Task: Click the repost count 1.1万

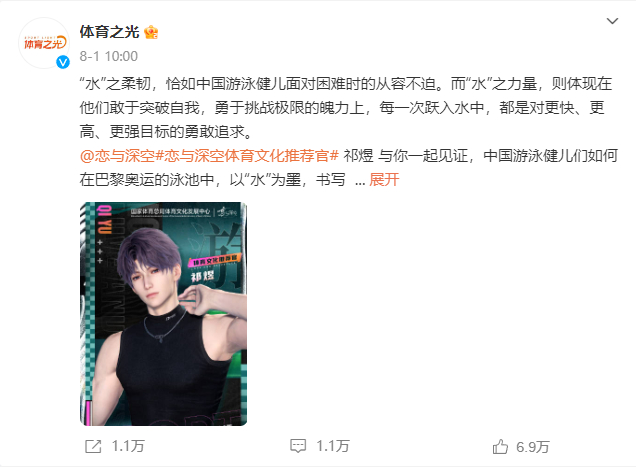Action: click(x=128, y=446)
